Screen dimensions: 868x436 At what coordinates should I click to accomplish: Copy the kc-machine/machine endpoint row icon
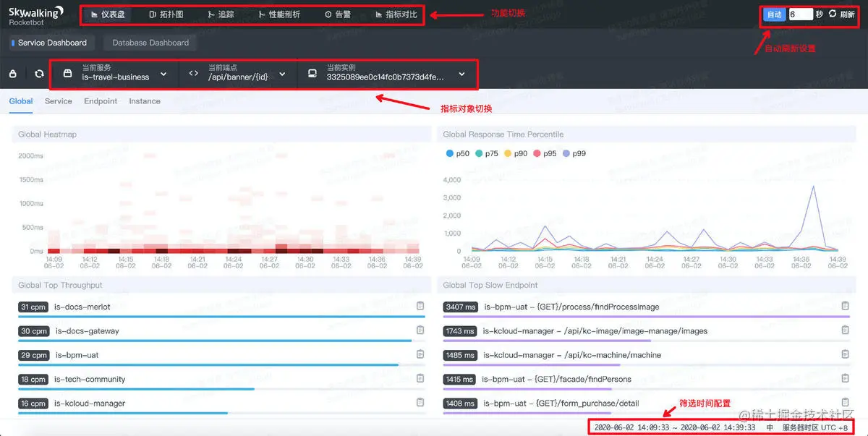tap(846, 354)
